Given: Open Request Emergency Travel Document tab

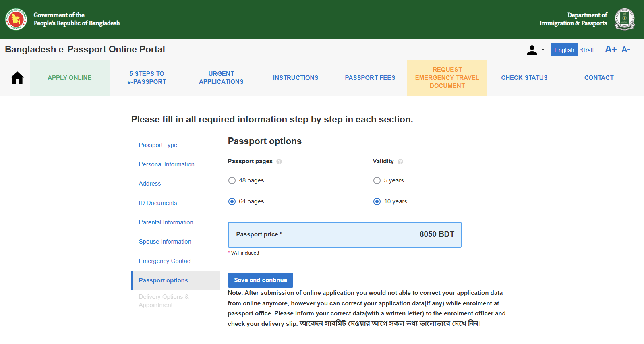Looking at the screenshot, I should click(447, 78).
